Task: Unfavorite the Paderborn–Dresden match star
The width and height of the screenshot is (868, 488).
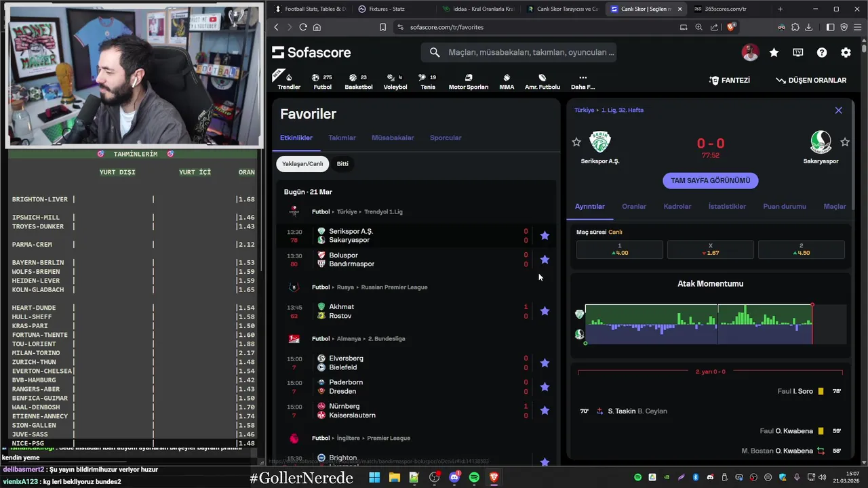Action: 545,386
